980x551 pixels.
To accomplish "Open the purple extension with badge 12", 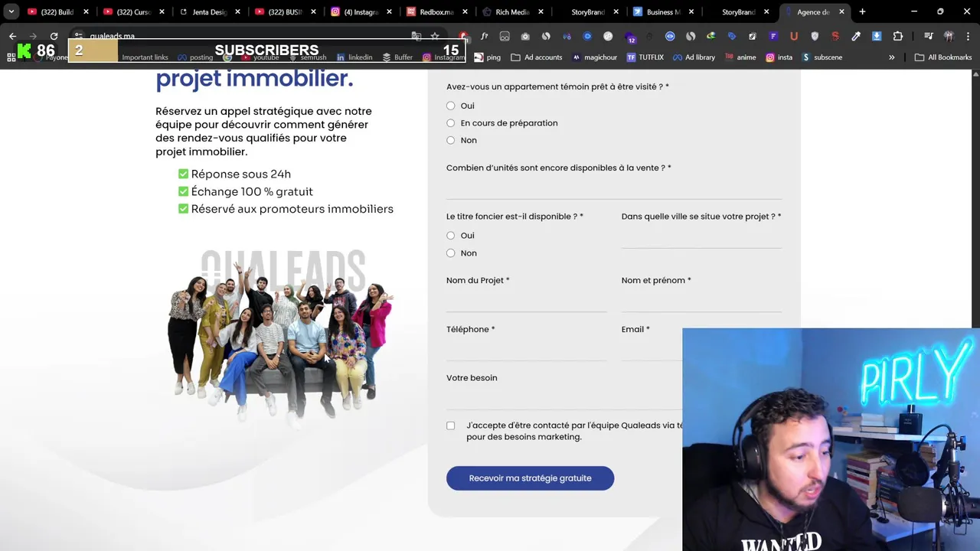I will click(630, 37).
